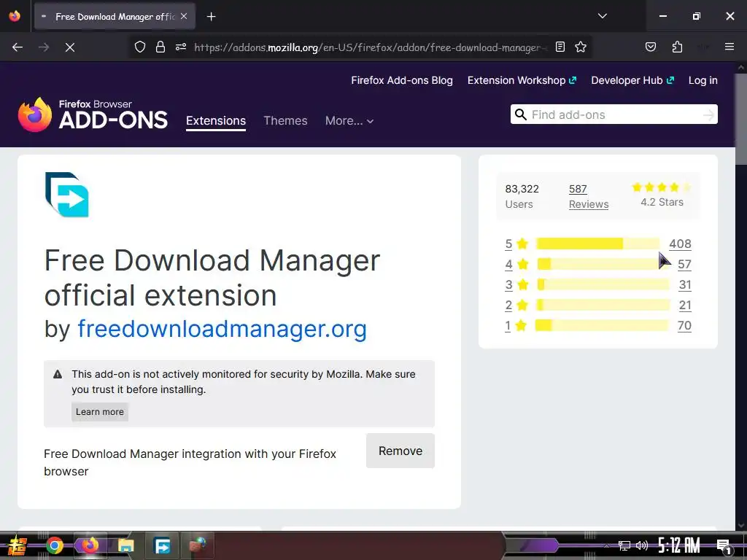List all tabs dropdown arrow

pos(602,16)
